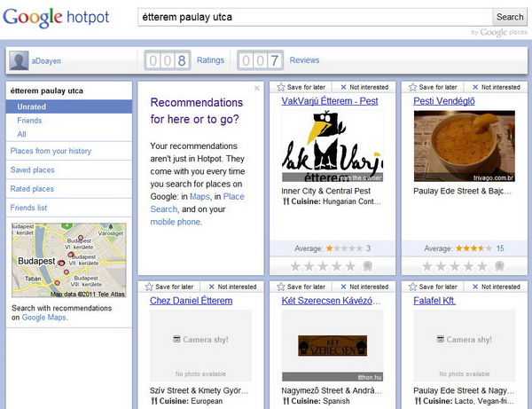Select the Unrated filter
532x409 pixels.
pos(69,106)
